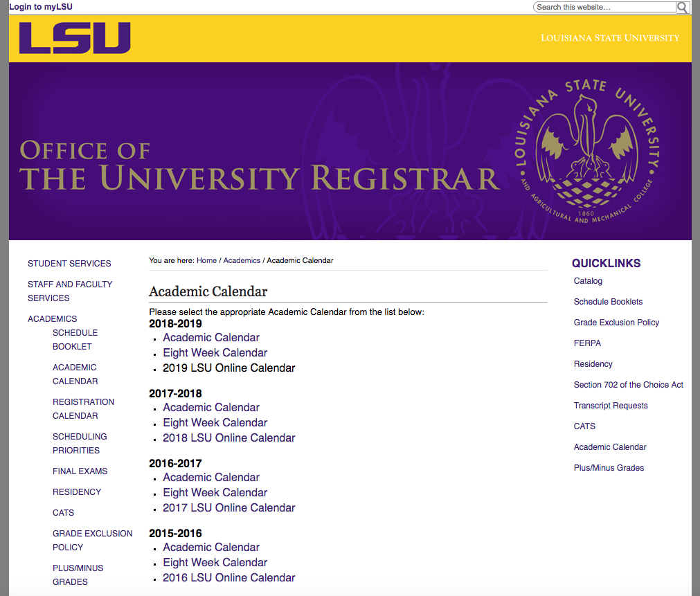Open 2016-2017 Academic Calendar
This screenshot has width=700, height=596.
211,477
